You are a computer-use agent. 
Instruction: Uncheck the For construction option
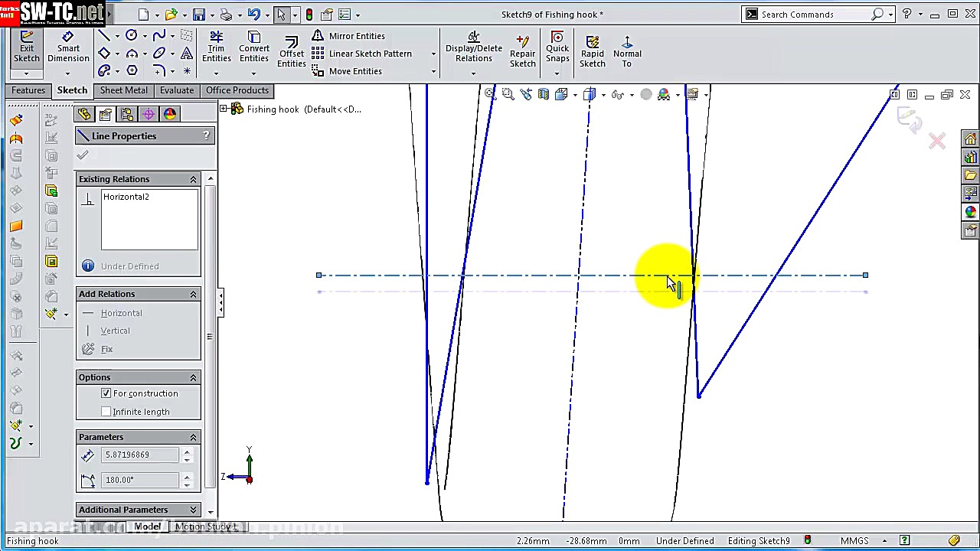tap(106, 393)
